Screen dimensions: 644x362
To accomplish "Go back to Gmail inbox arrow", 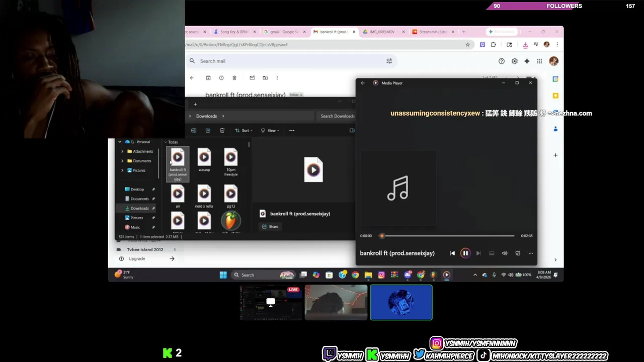I will click(192, 78).
